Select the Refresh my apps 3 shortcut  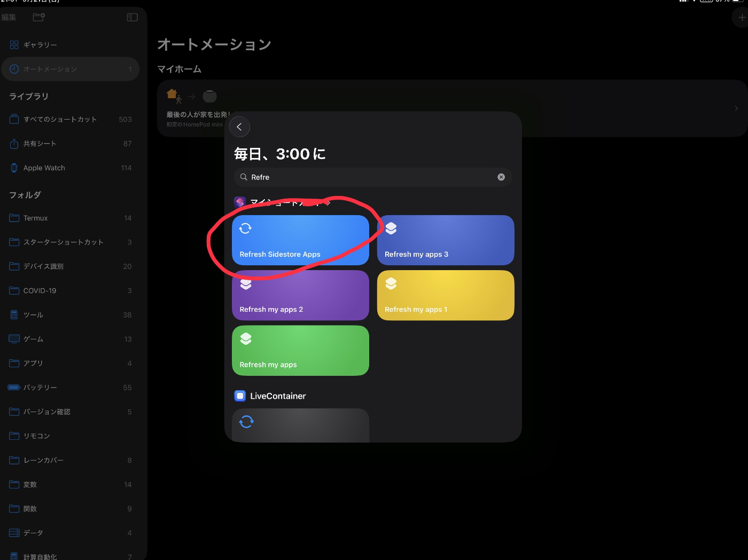pos(446,240)
